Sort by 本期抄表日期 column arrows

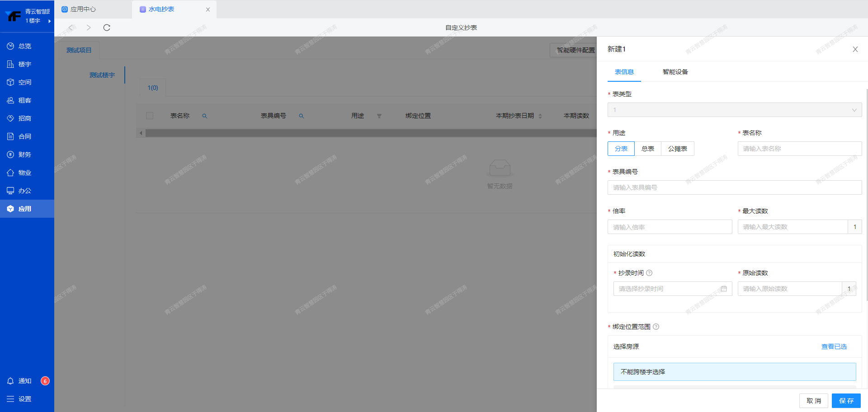(540, 116)
